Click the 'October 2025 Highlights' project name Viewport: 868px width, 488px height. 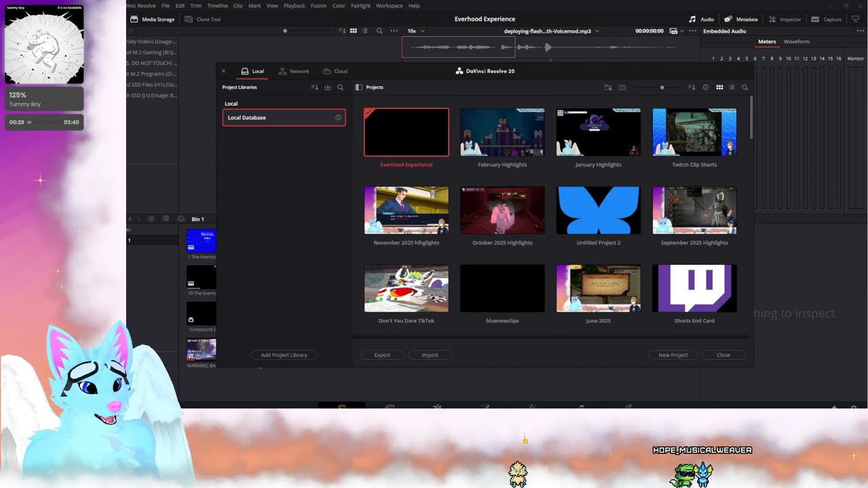502,243
